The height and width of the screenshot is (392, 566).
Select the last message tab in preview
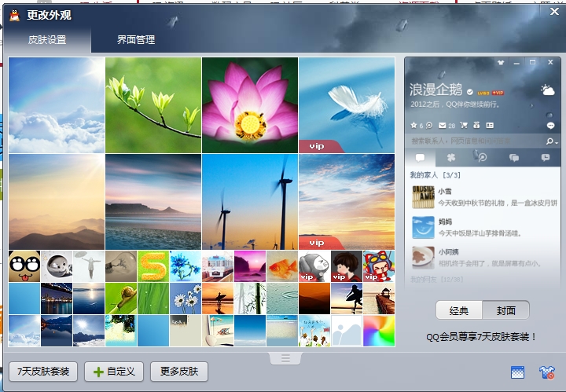click(x=545, y=158)
